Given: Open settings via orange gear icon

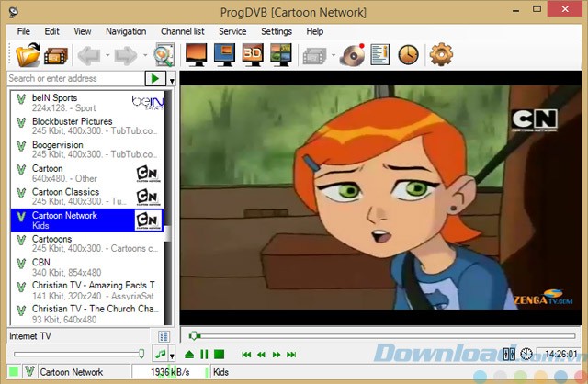Looking at the screenshot, I should pyautogui.click(x=441, y=55).
